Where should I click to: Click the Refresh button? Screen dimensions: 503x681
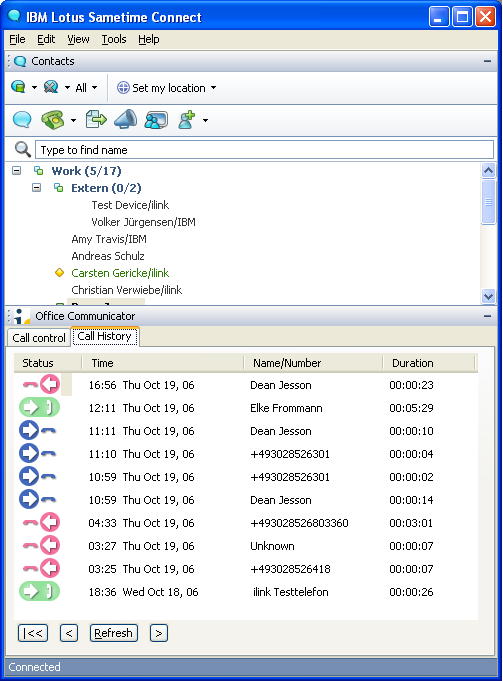click(113, 633)
